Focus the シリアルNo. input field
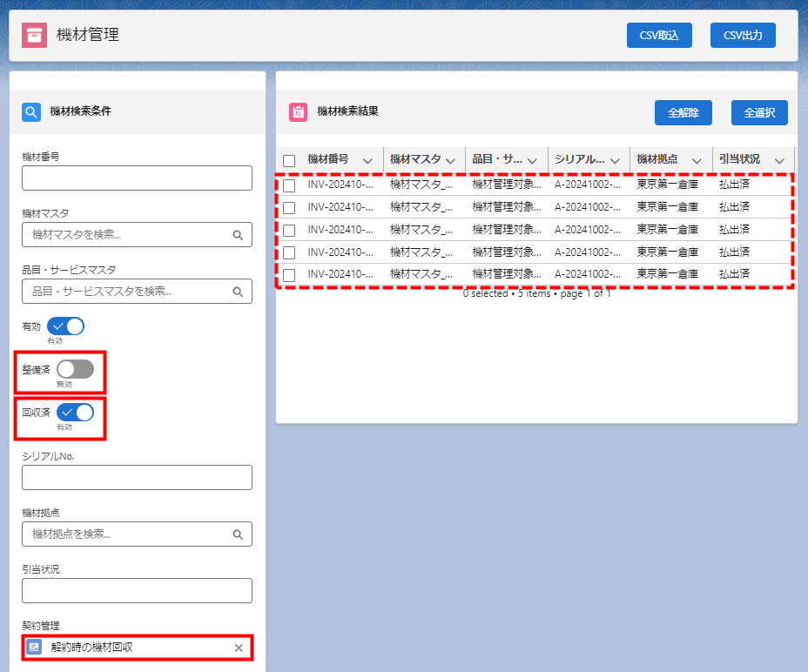The image size is (808, 672). coord(137,477)
